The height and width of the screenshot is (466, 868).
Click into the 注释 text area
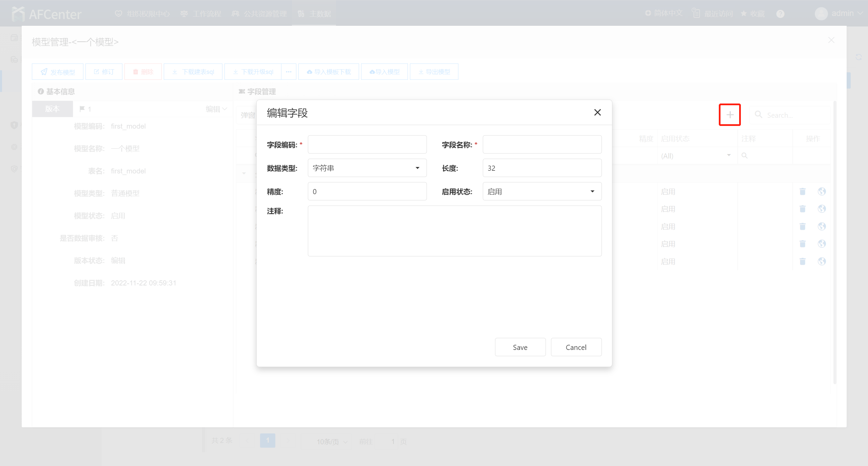click(454, 231)
